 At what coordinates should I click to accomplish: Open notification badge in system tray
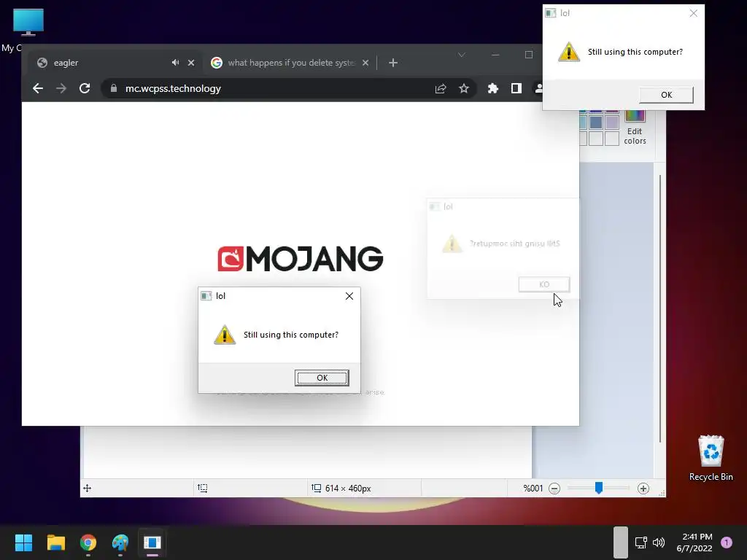[x=727, y=542]
